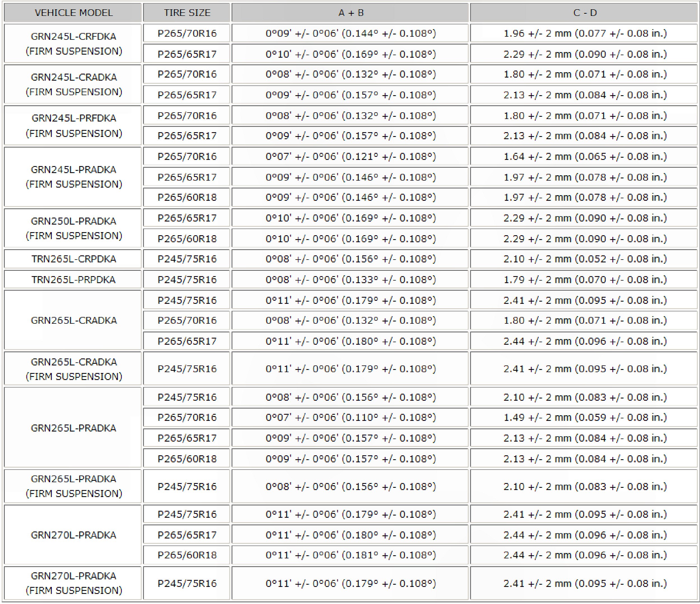700x604 pixels.
Task: Click TRN265L-CRPDKA's P245/75R16 tire size cell
Action: click(x=186, y=259)
